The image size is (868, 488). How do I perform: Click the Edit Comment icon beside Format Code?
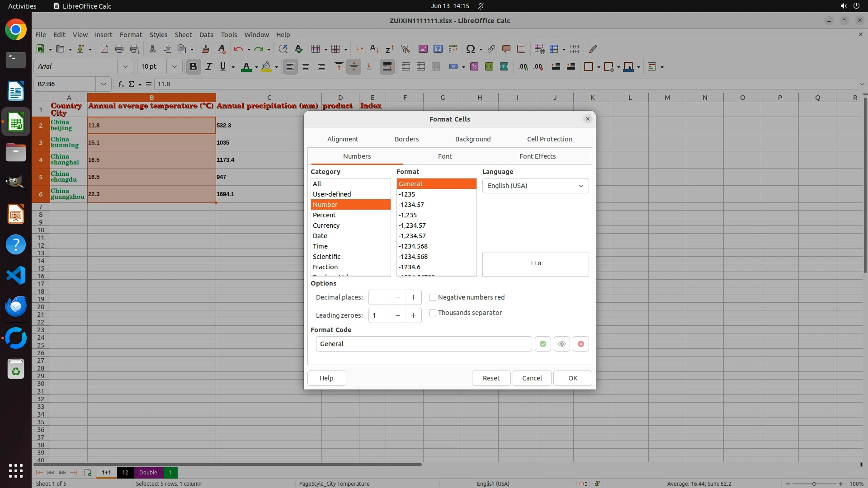click(561, 344)
